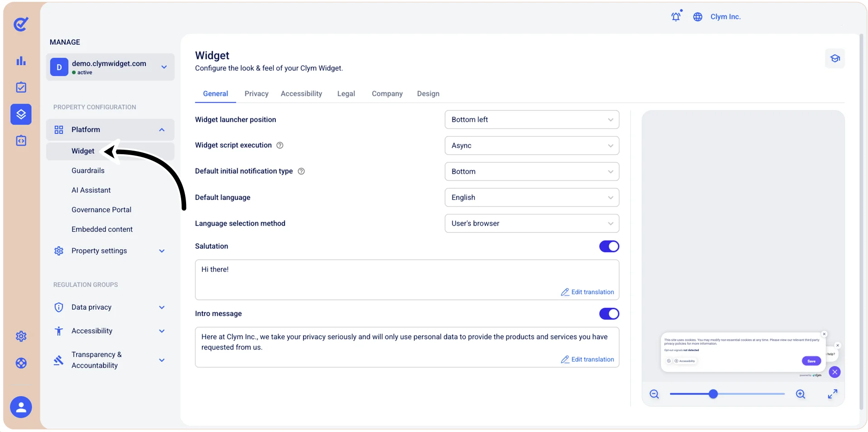Edit translation for the Intro message
Screen dimensions: 868x432
[587, 360]
